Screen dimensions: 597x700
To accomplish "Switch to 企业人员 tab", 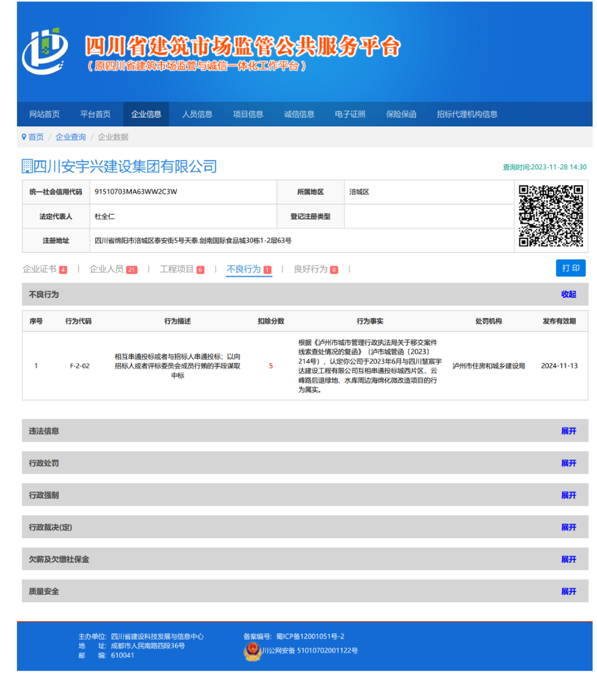I will (x=113, y=269).
